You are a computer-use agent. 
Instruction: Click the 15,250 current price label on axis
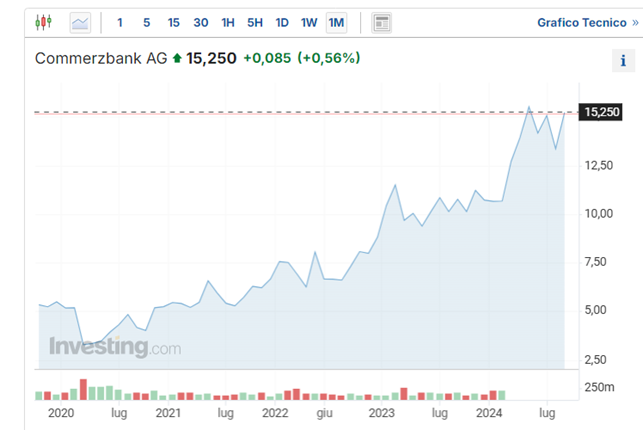pyautogui.click(x=603, y=113)
